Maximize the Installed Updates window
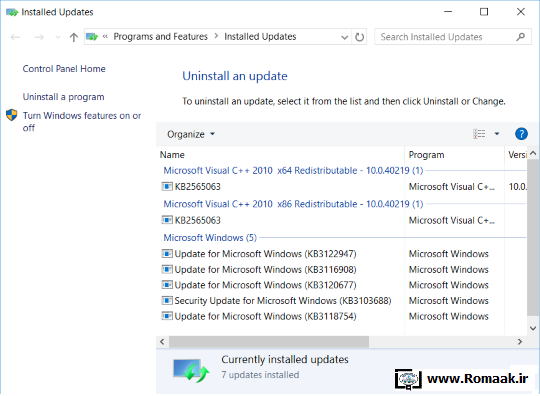540x396 pixels. [484, 12]
